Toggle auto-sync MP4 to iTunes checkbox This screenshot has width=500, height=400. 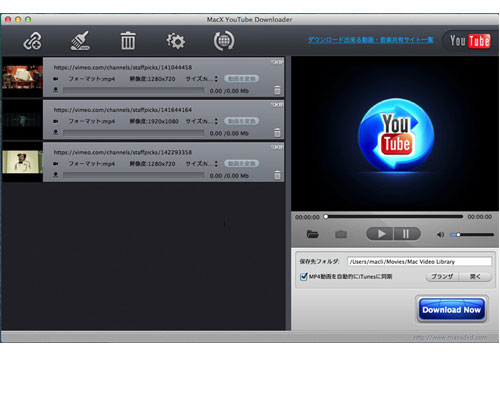pos(303,276)
